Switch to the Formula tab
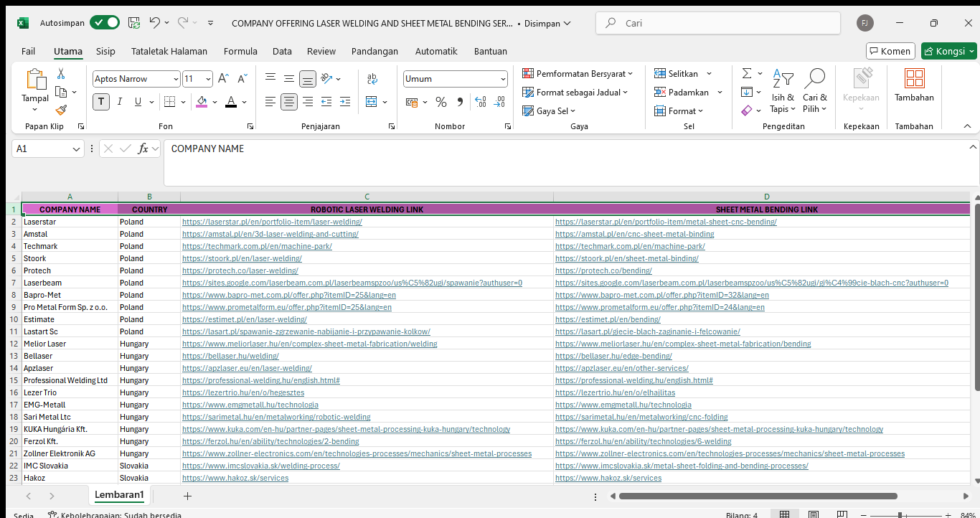This screenshot has width=980, height=518. pyautogui.click(x=240, y=51)
